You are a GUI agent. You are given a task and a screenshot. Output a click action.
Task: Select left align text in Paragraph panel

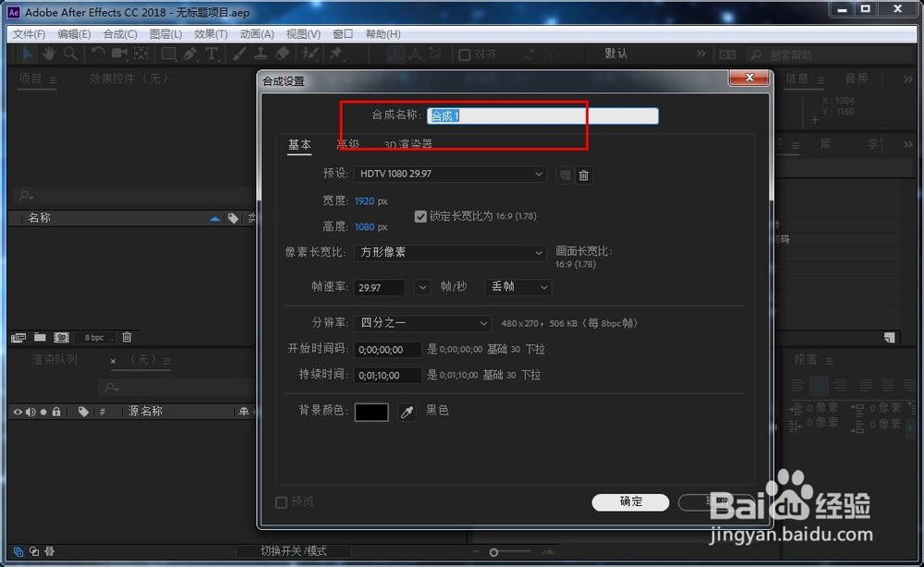[x=797, y=386]
